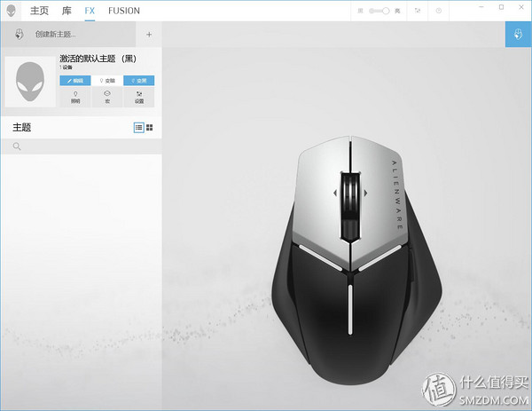Select the FX tab
This screenshot has height=411, width=532.
point(90,11)
